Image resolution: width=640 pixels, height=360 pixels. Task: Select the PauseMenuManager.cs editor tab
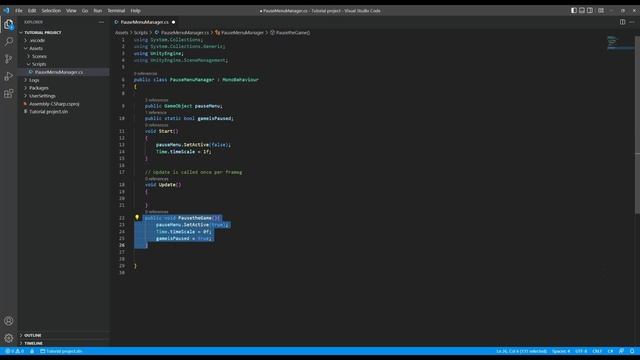coord(145,22)
